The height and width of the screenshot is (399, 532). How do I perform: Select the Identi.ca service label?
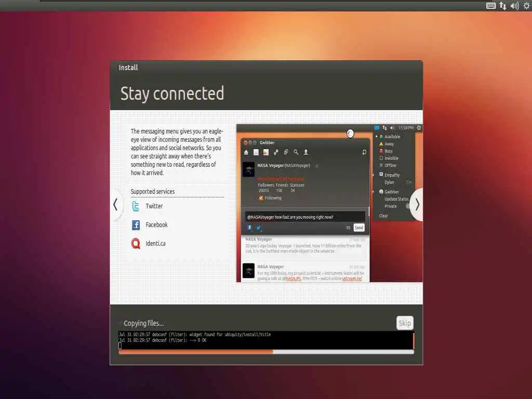tap(155, 243)
